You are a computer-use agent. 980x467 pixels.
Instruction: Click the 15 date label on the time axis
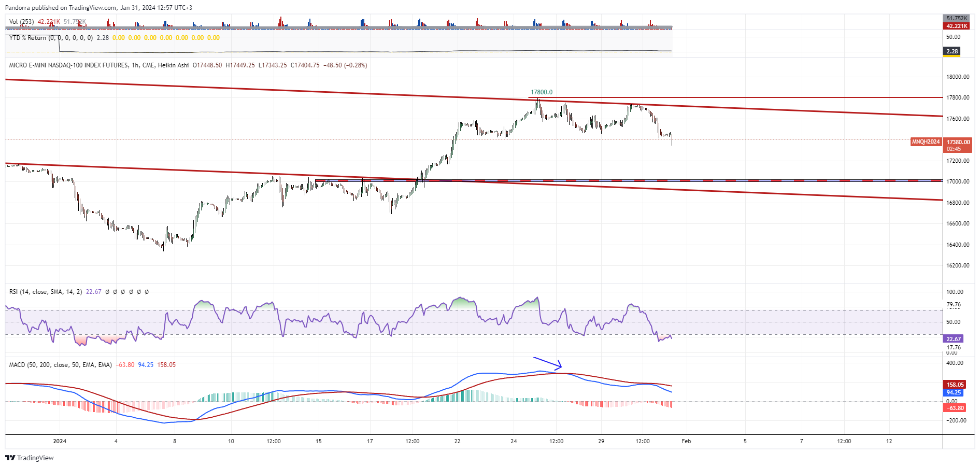319,442
